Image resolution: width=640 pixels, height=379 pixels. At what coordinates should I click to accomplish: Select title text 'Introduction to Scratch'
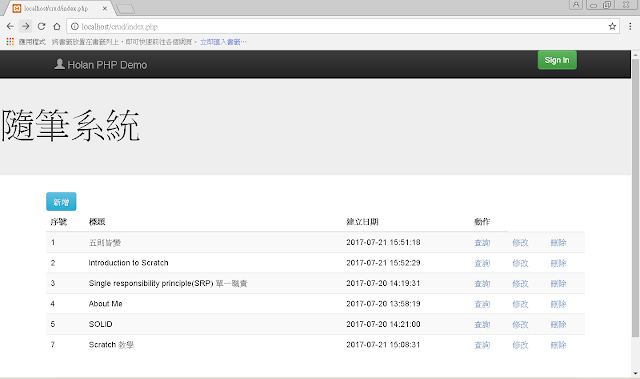[x=129, y=263]
